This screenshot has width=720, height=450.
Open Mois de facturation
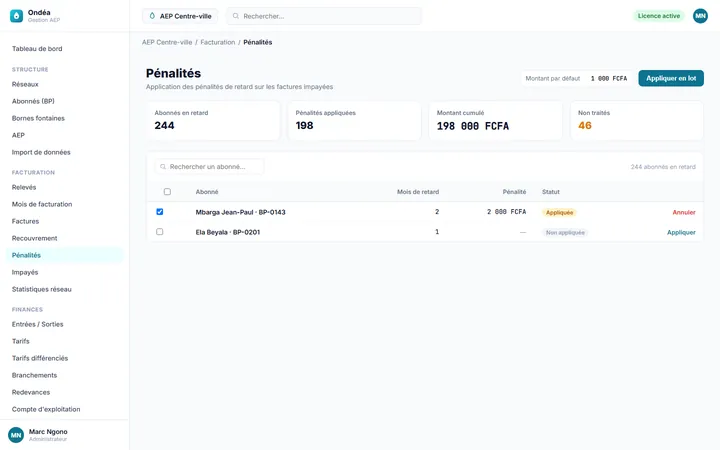click(x=42, y=204)
